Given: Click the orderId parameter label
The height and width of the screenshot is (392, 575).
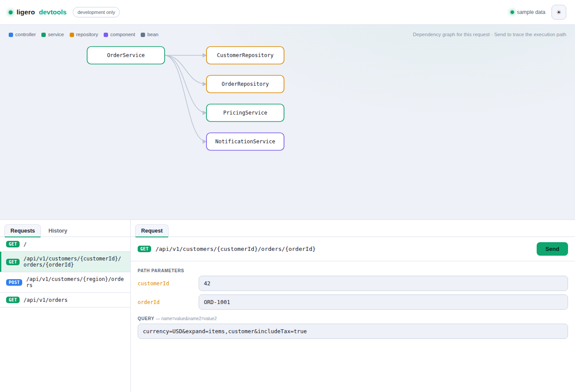Looking at the screenshot, I should (149, 302).
